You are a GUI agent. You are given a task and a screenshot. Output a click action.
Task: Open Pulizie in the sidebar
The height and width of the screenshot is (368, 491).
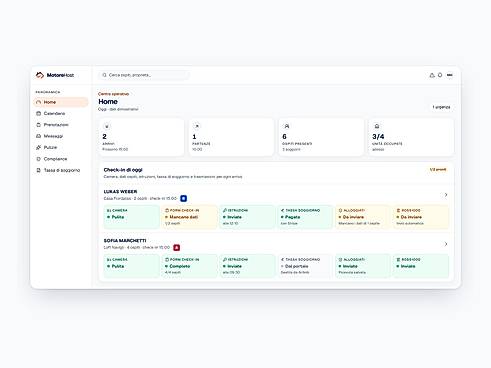click(61, 147)
